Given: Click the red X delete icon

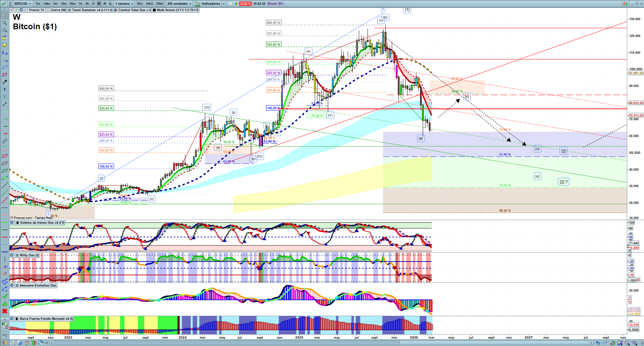Looking at the screenshot, I should point(5,311).
